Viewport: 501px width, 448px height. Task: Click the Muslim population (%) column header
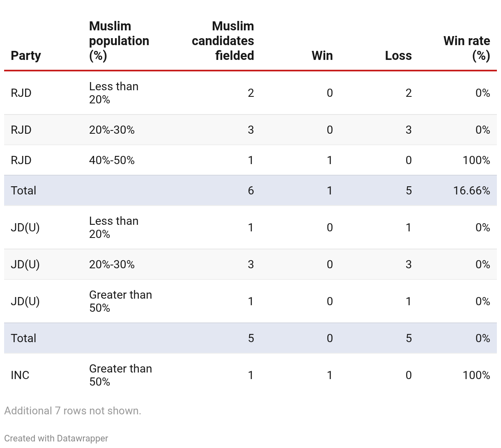tap(119, 41)
